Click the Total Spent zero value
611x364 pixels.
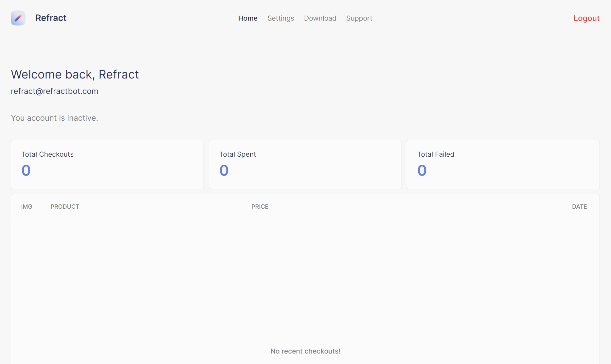(x=224, y=170)
